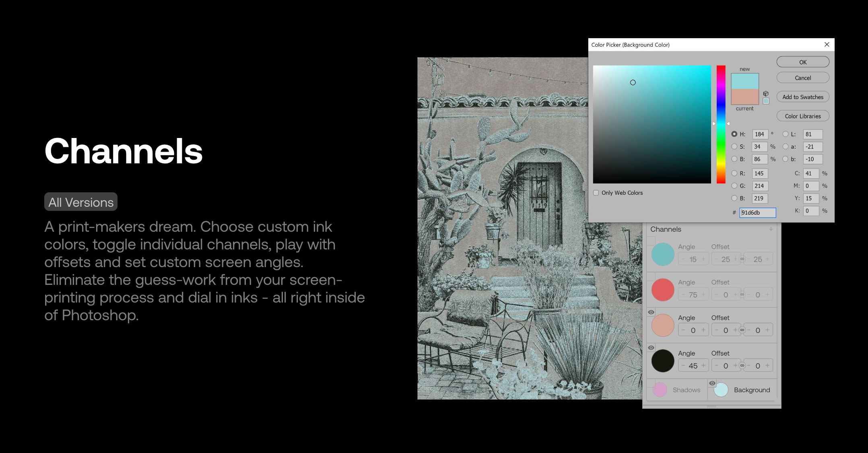Select the H (Hue) radio button
This screenshot has width=868, height=453.
point(736,134)
